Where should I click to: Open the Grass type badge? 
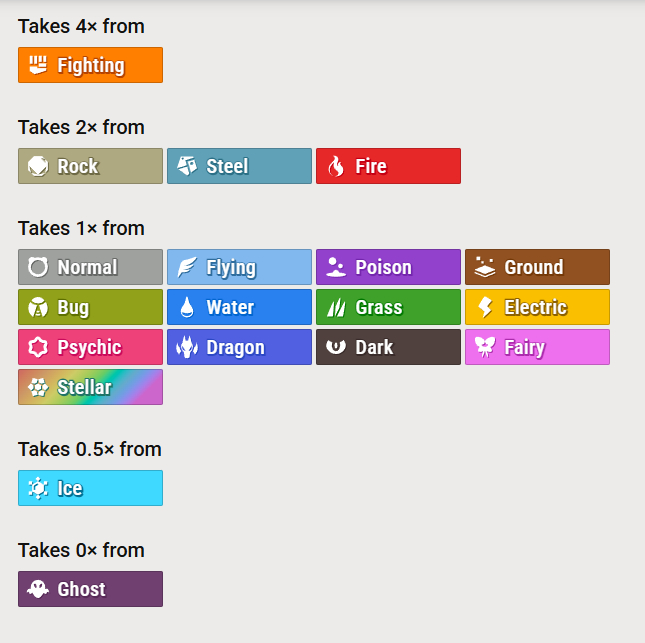pyautogui.click(x=388, y=307)
